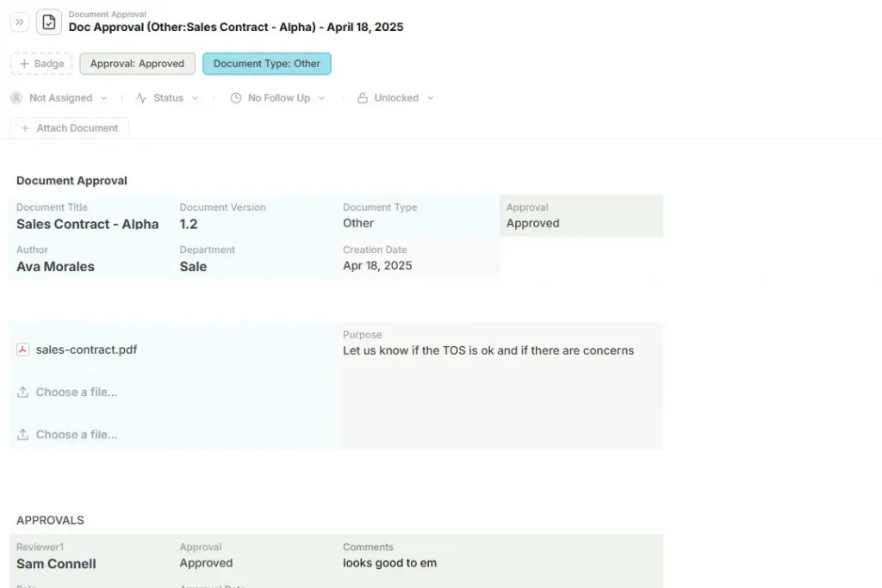Viewport: 882px width, 588px height.
Task: Click the Approved value under Approval
Action: [532, 223]
